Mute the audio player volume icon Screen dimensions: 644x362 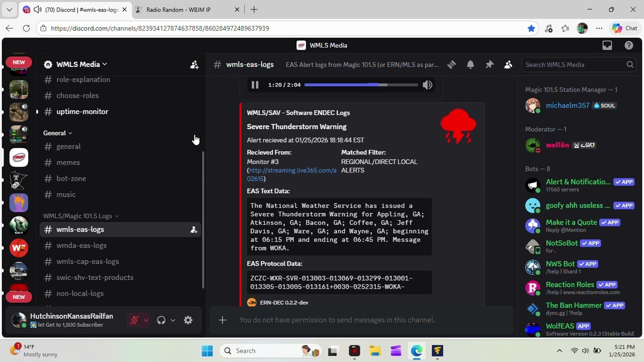pyautogui.click(x=427, y=85)
